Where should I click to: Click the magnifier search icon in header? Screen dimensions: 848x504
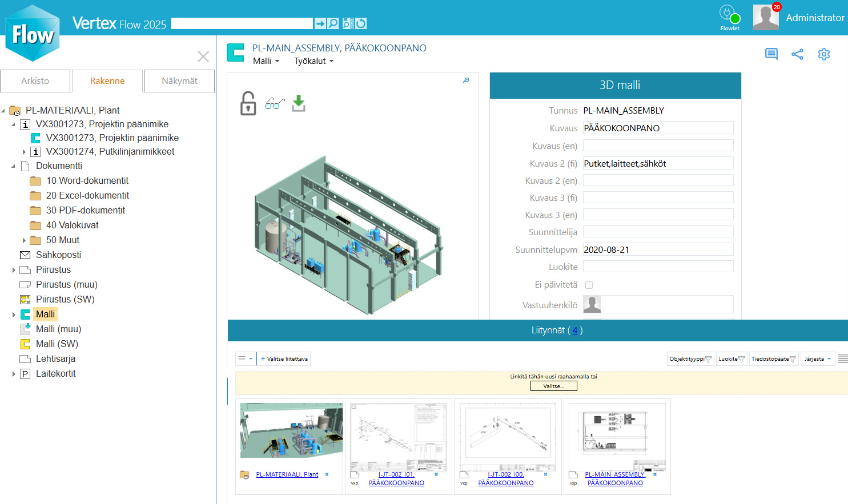point(333,23)
